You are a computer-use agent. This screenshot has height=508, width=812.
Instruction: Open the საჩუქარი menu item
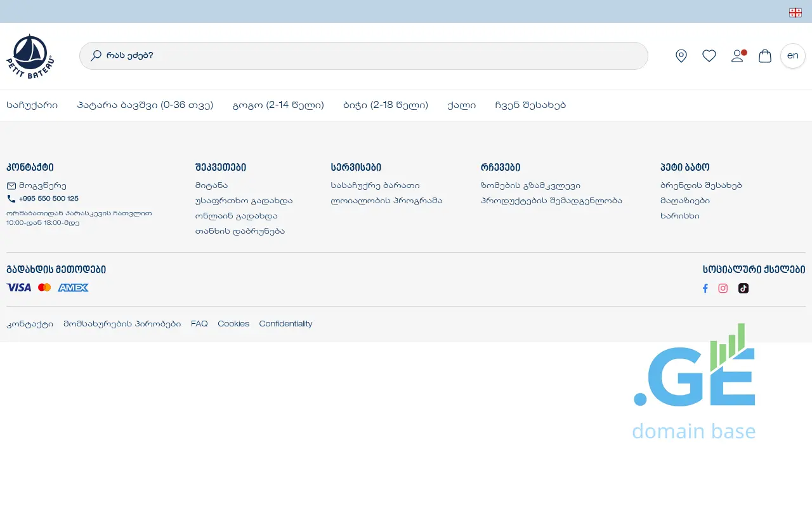[32, 105]
